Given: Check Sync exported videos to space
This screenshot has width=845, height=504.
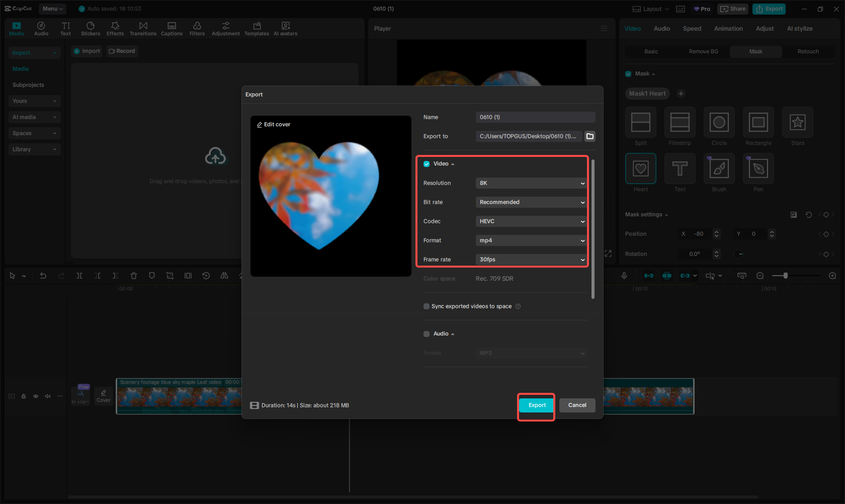Looking at the screenshot, I should [x=426, y=306].
